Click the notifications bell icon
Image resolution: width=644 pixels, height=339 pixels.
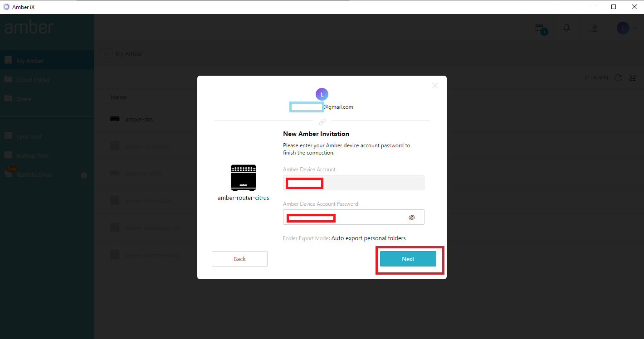566,28
